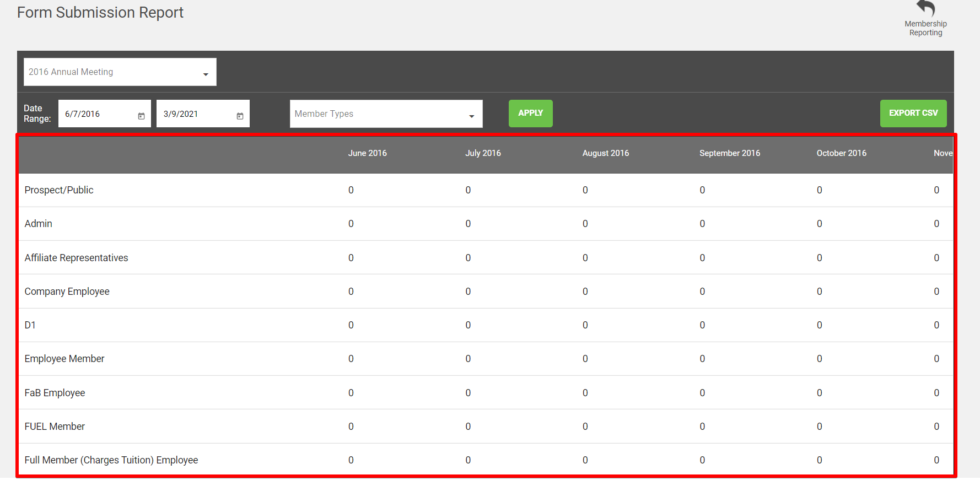Open calendar picker for 3/9/2021 end date

coord(240,116)
